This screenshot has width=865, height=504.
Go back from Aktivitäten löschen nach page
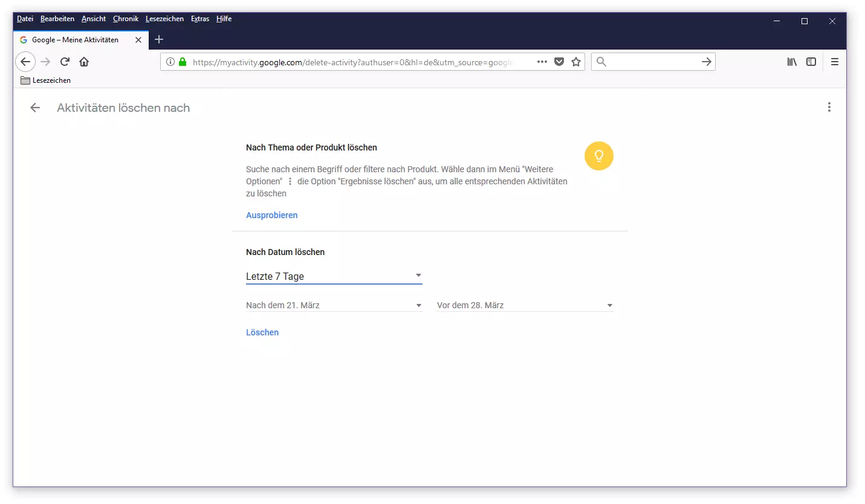(x=35, y=108)
